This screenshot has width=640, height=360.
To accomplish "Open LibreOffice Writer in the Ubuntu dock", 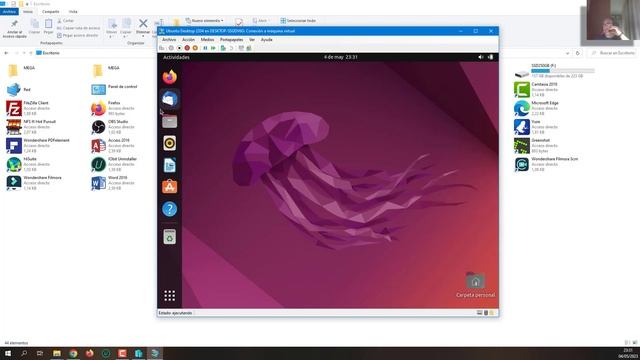I will [x=170, y=165].
